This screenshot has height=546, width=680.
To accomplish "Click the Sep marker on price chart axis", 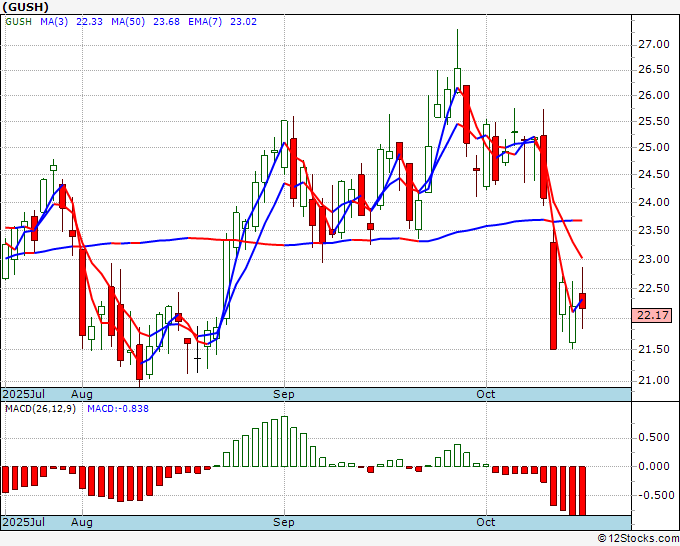I will click(x=285, y=394).
